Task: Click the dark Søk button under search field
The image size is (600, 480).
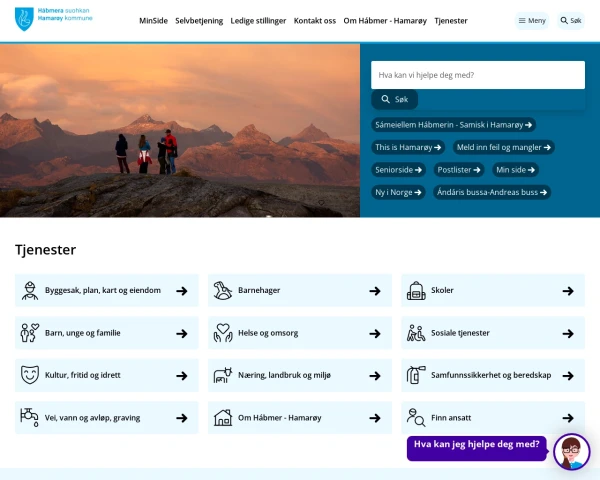Action: tap(395, 100)
